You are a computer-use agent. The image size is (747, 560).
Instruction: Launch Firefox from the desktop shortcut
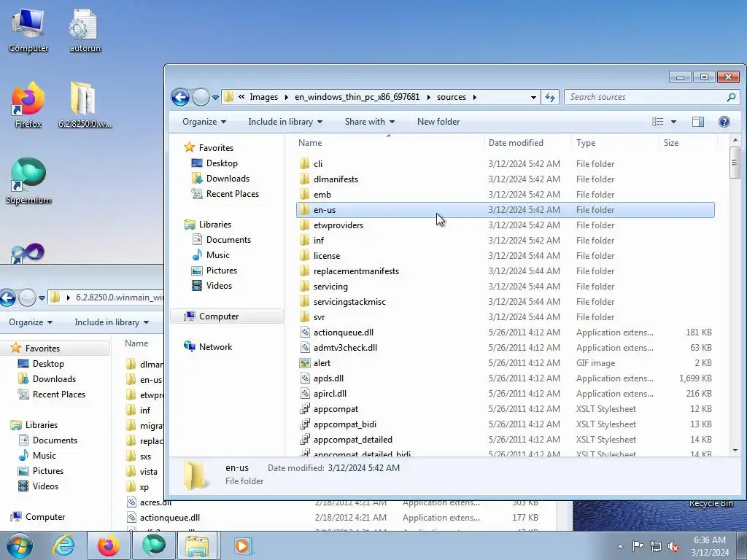pos(28,105)
